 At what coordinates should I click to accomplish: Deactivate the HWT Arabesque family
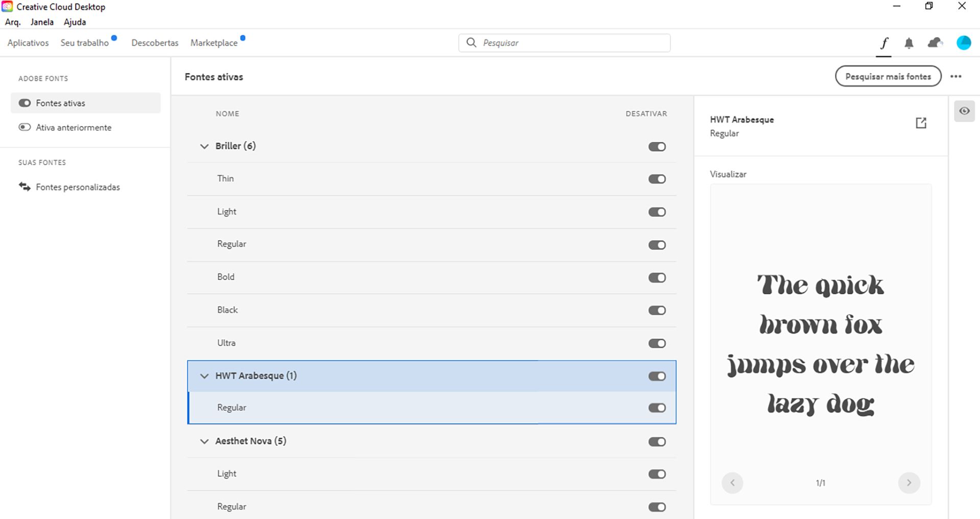[x=657, y=376]
